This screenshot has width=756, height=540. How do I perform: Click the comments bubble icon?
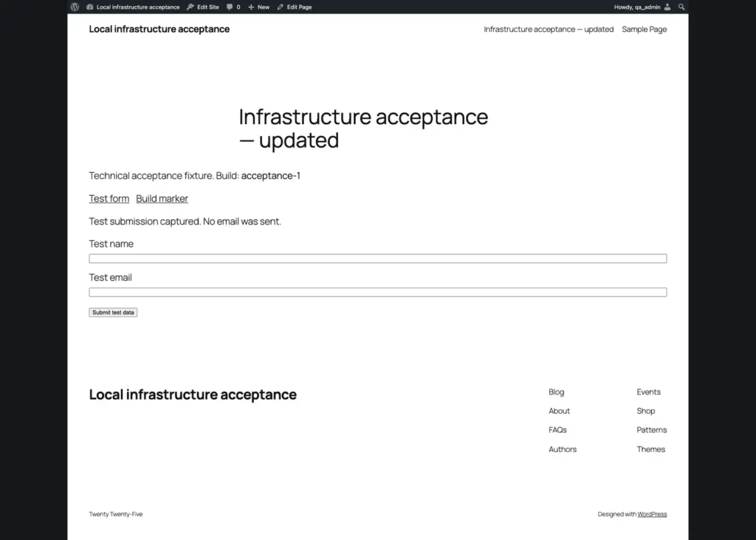click(230, 7)
